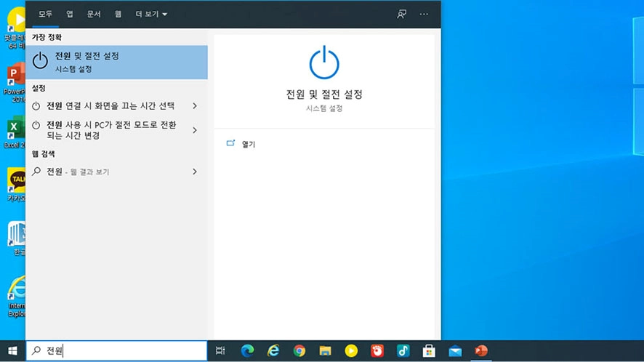Click the 전원 및 절전 설정 title in the preview pane
Image resolution: width=644 pixels, height=362 pixels.
324,94
